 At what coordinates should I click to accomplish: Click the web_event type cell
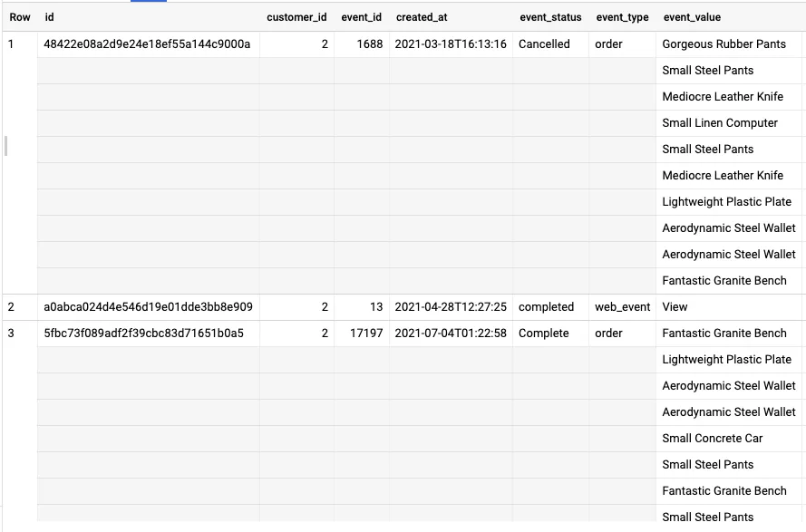coord(623,307)
